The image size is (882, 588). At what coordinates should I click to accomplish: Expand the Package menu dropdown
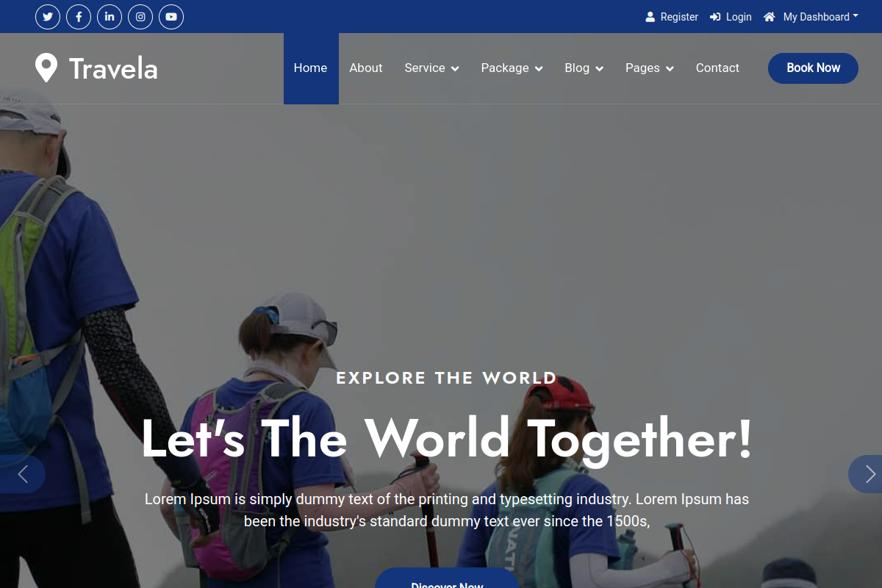point(512,68)
